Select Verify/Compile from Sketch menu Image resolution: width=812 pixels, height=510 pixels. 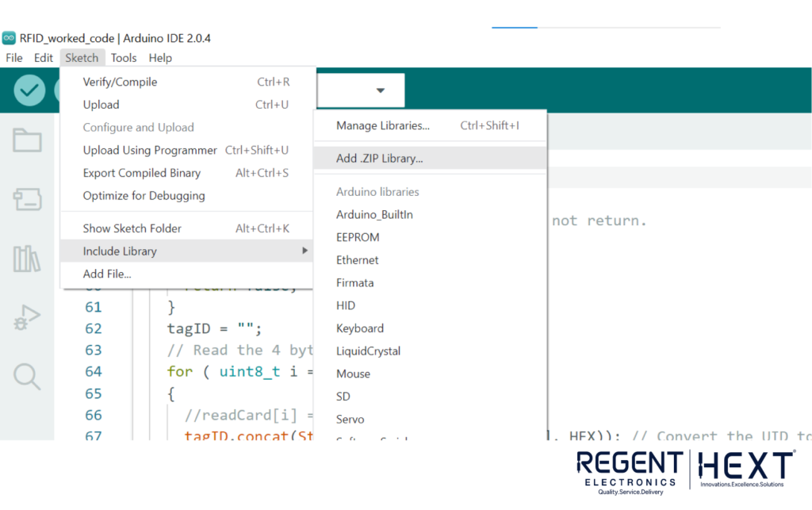pyautogui.click(x=186, y=82)
